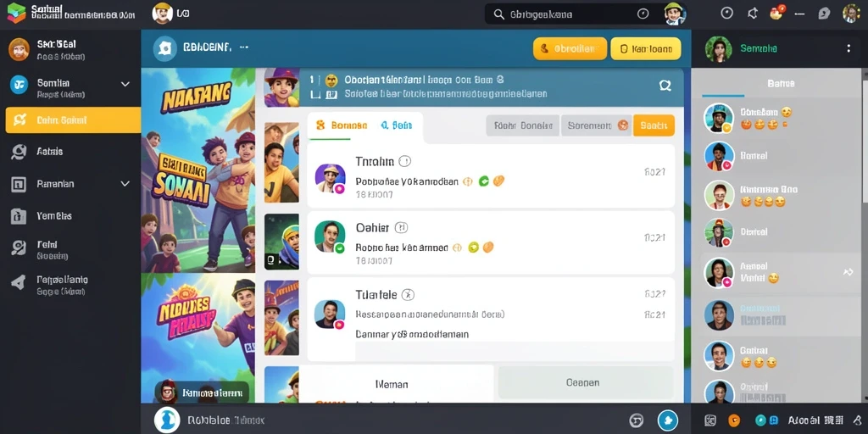Click the share icon in the top bar
This screenshot has height=434, width=868.
(753, 14)
